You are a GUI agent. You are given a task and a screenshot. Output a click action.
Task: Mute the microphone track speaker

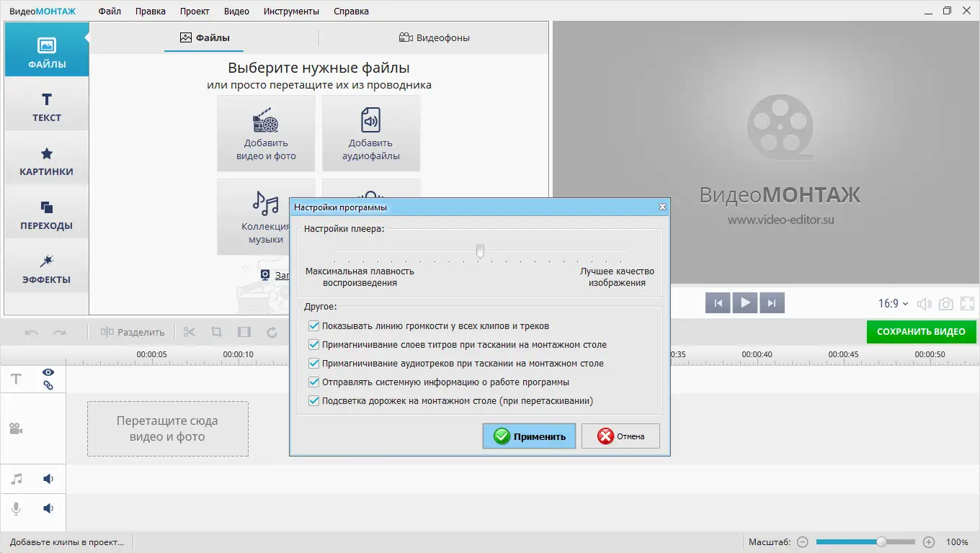(48, 508)
